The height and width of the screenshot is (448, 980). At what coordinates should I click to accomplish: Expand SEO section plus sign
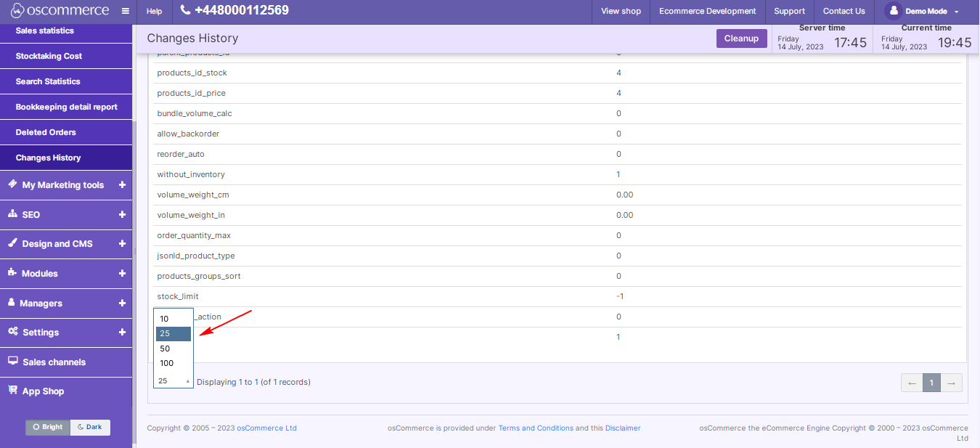[x=122, y=215]
